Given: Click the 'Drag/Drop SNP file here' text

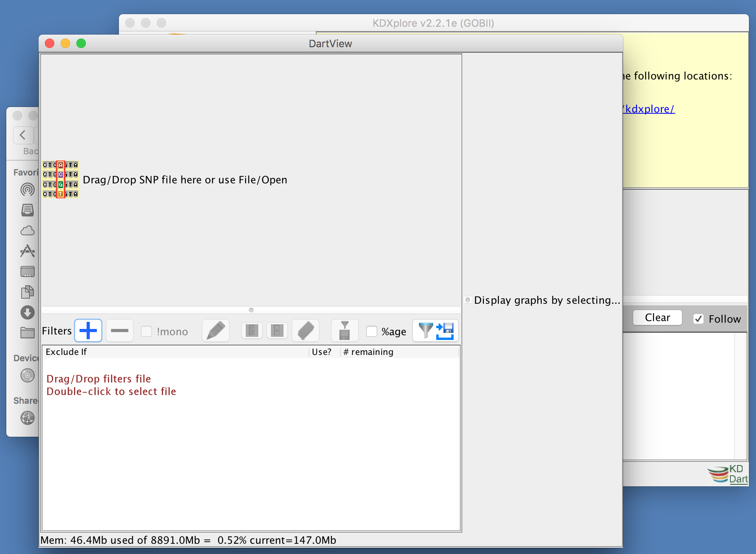Looking at the screenshot, I should (x=185, y=180).
